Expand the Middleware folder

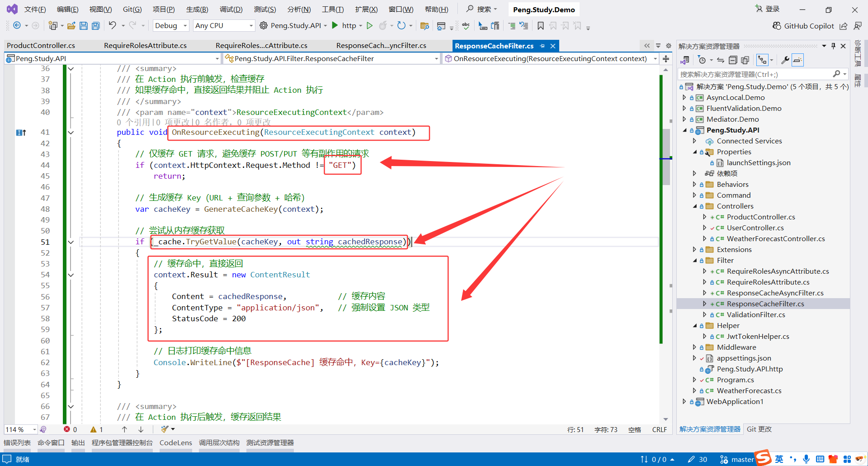click(694, 347)
